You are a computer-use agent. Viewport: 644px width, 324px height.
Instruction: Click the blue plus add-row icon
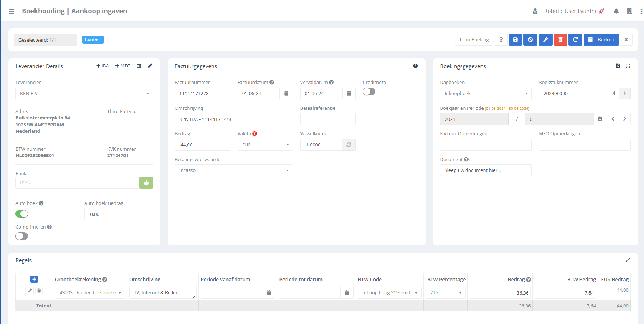tap(34, 279)
